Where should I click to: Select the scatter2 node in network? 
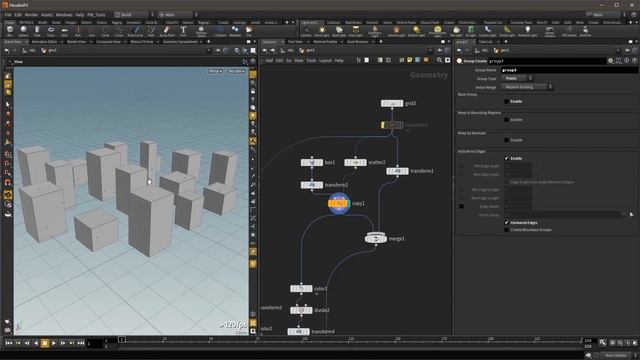355,162
